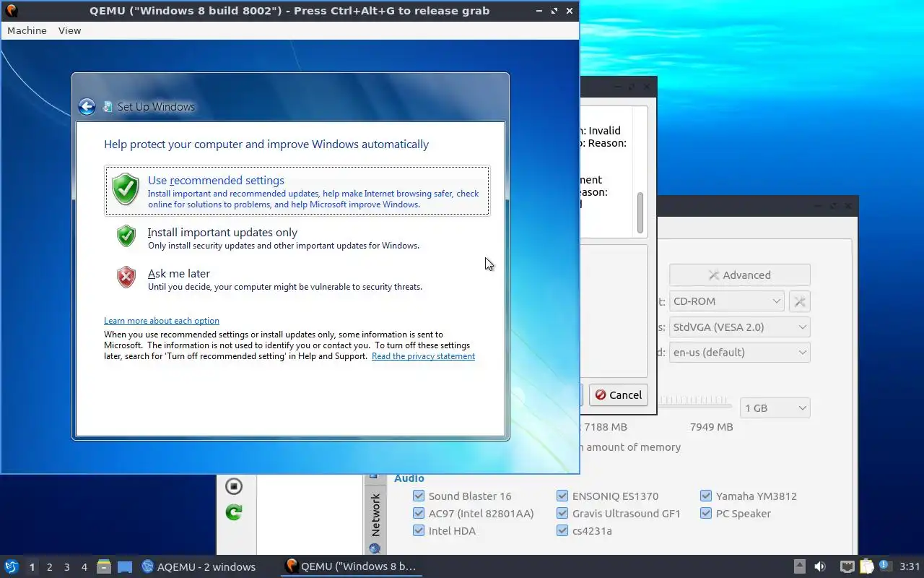Open the en-us (default) keyboard dropdown
924x578 pixels.
pos(739,352)
